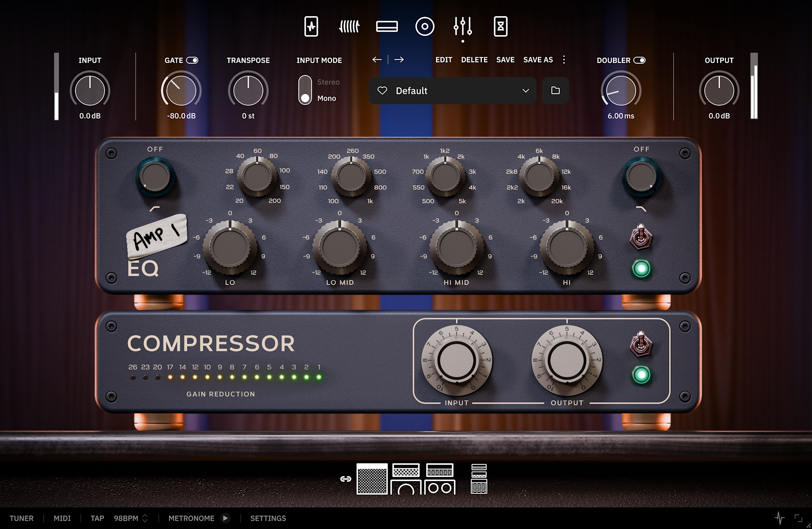Viewport: 812px width, 529px height.
Task: Click the SAVE AS button
Action: pyautogui.click(x=538, y=60)
